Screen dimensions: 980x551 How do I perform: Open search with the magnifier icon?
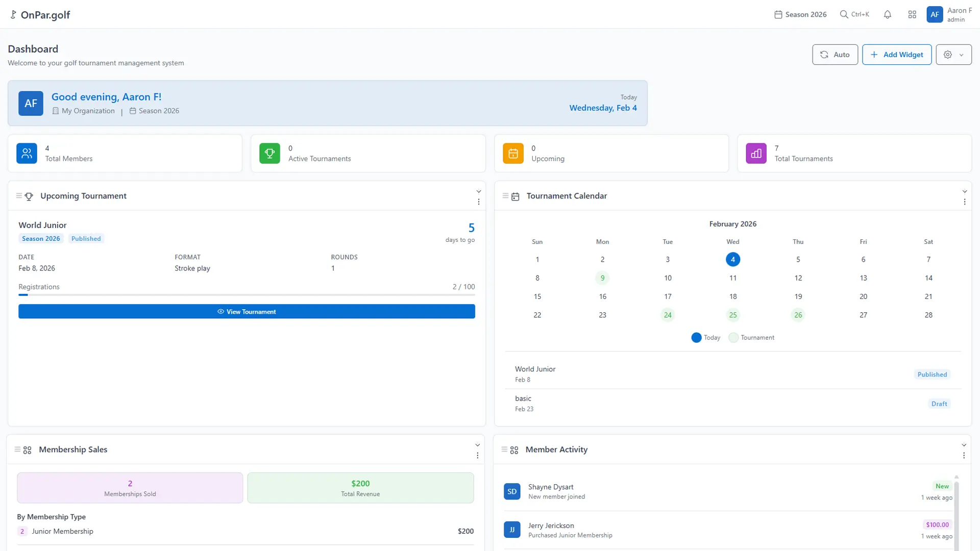coord(845,14)
